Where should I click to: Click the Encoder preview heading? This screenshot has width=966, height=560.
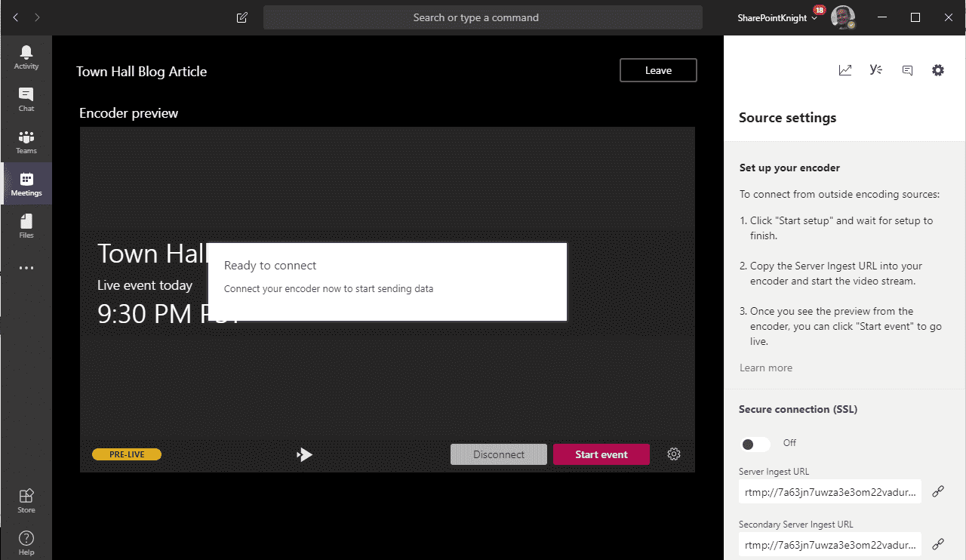click(128, 113)
